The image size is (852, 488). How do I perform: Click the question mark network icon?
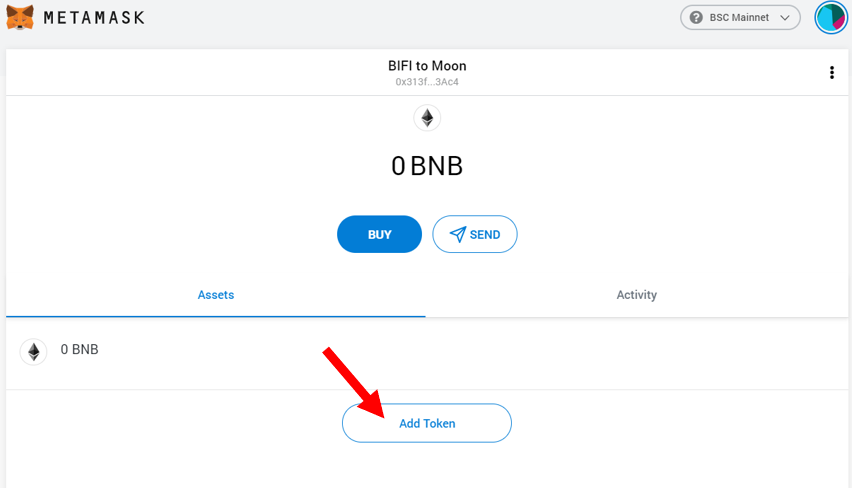click(696, 17)
